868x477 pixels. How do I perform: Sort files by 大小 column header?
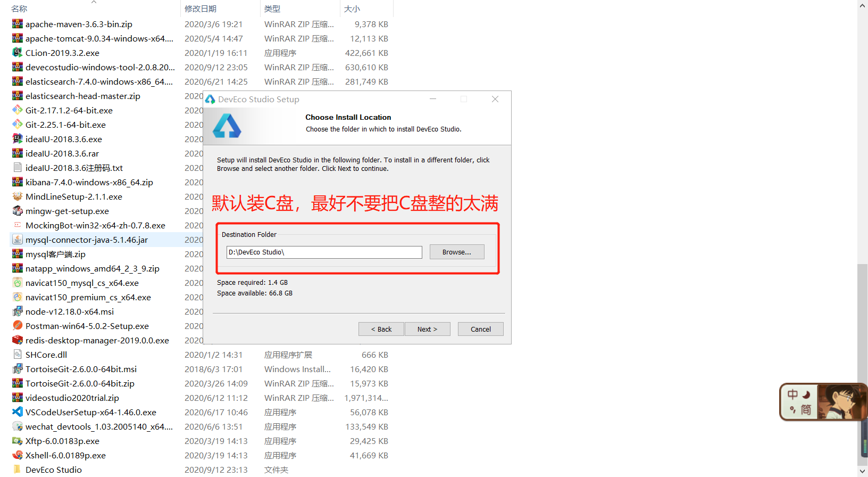pos(352,9)
